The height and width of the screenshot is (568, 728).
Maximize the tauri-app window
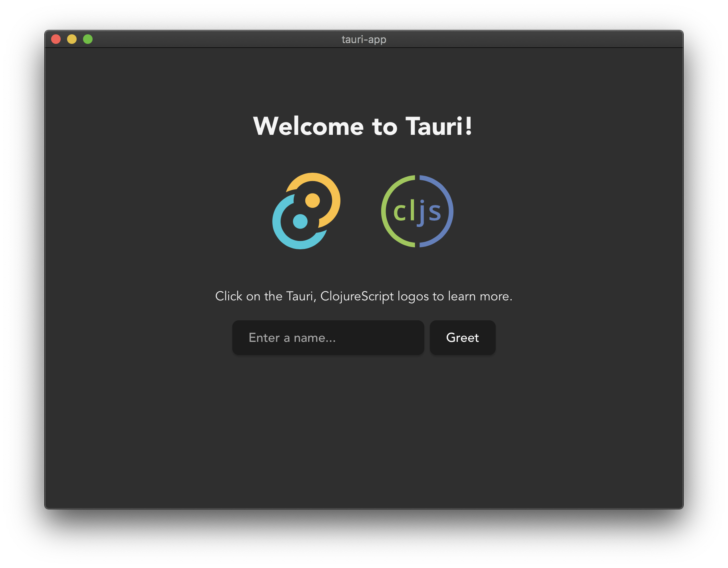88,39
